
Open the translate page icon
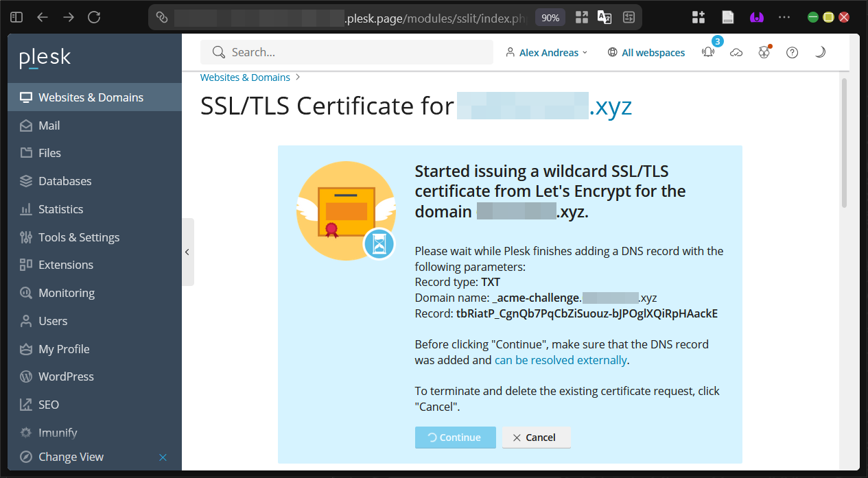[x=605, y=18]
